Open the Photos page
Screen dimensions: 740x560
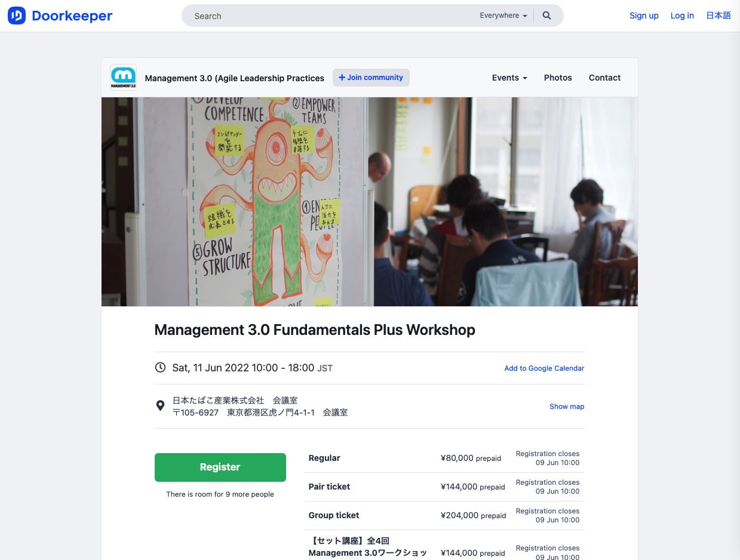[558, 78]
